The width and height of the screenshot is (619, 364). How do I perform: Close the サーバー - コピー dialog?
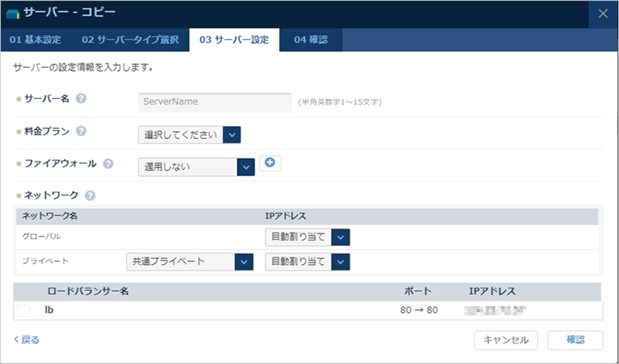coord(603,14)
